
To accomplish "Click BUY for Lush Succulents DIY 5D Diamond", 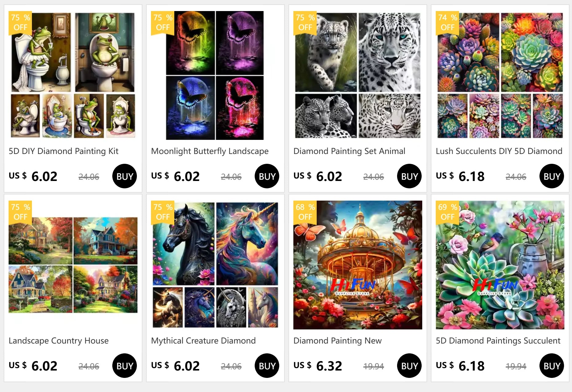I will pyautogui.click(x=552, y=176).
